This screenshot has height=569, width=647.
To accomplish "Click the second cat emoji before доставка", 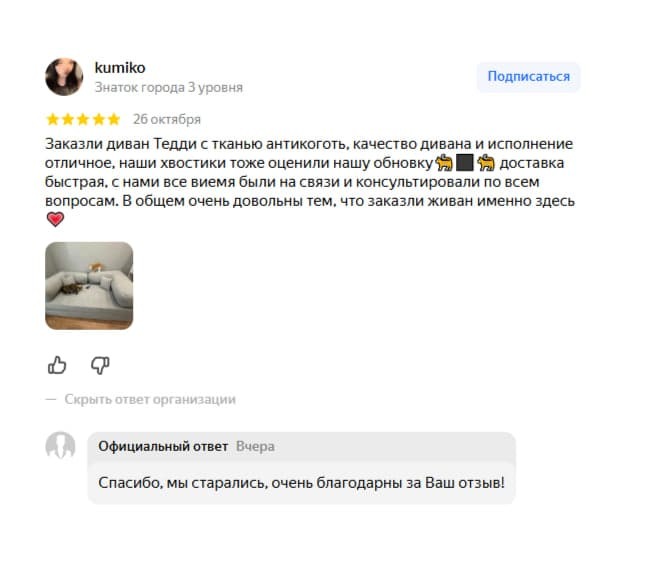I will [x=486, y=163].
